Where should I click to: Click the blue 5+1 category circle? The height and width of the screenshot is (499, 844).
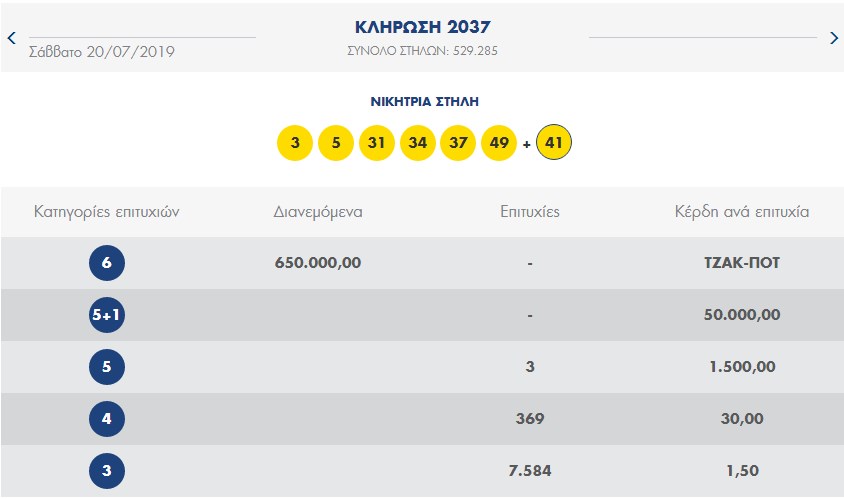point(107,315)
